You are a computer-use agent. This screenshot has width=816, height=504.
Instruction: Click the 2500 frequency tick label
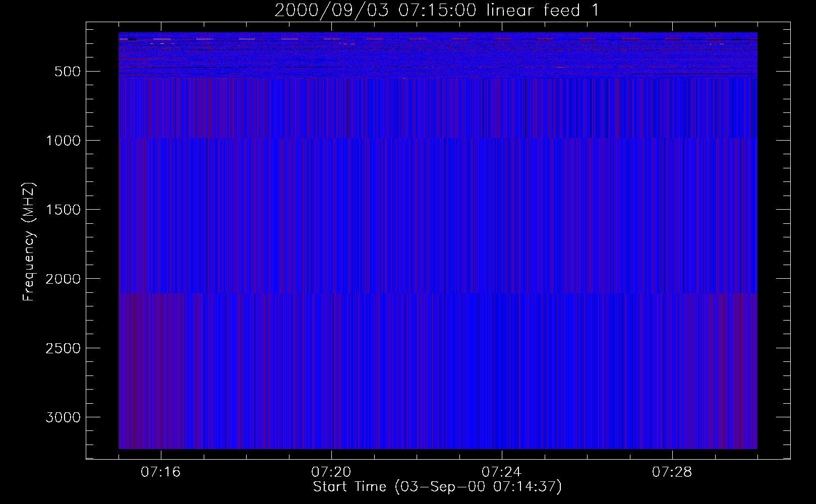(x=63, y=348)
